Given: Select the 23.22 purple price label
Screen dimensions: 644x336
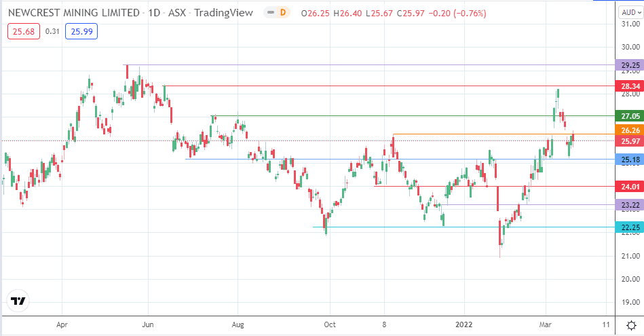Looking at the screenshot, I should coord(630,205).
